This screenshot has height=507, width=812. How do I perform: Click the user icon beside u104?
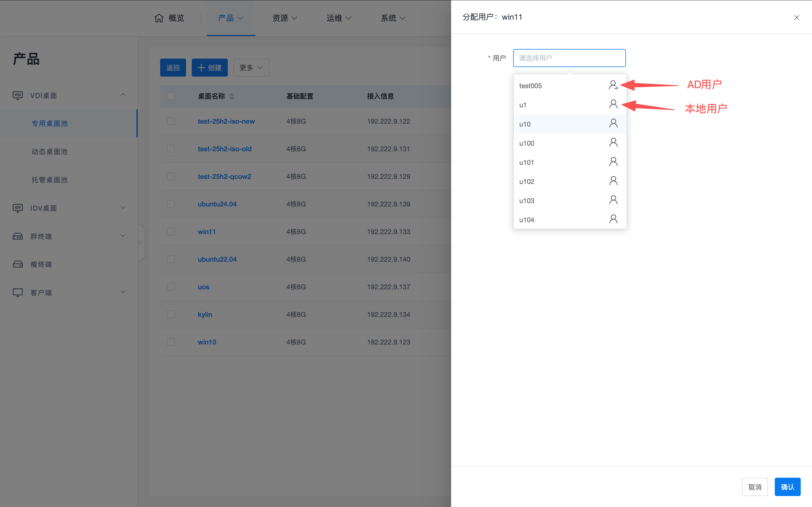[613, 219]
